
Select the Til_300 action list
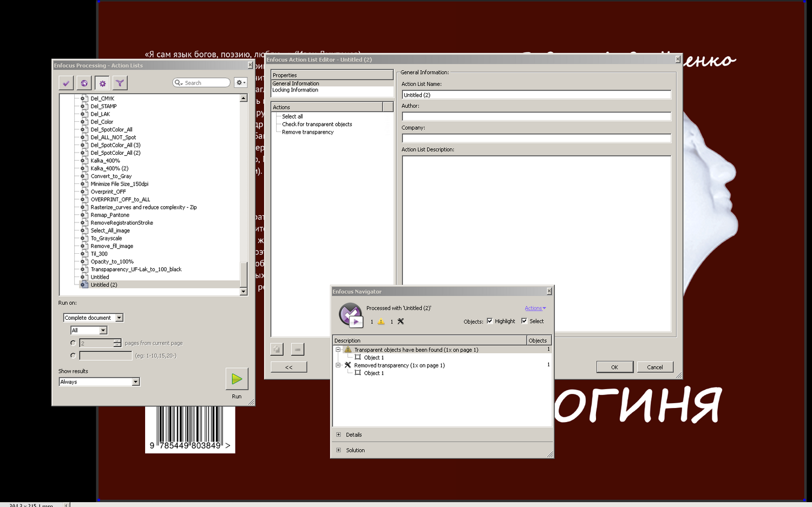click(99, 254)
